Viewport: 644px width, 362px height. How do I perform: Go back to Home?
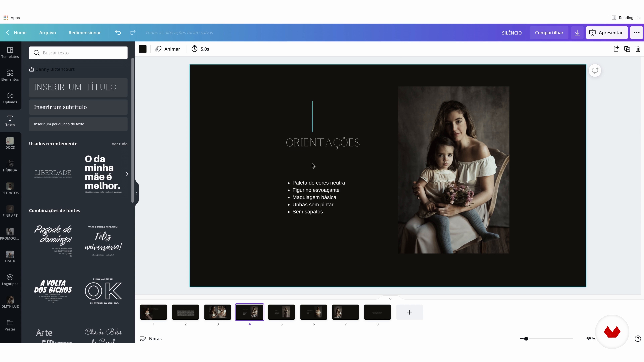click(16, 33)
